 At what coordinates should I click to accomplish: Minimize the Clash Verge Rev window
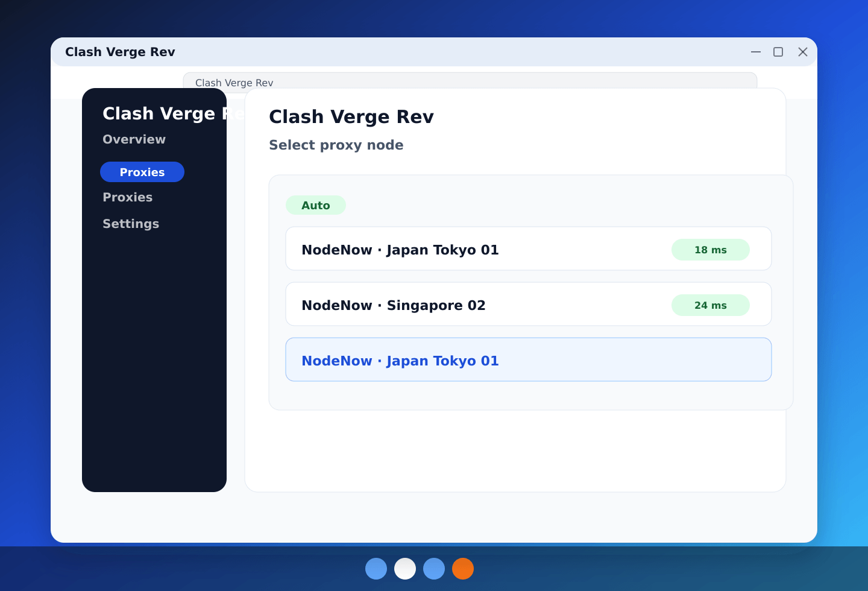point(756,52)
